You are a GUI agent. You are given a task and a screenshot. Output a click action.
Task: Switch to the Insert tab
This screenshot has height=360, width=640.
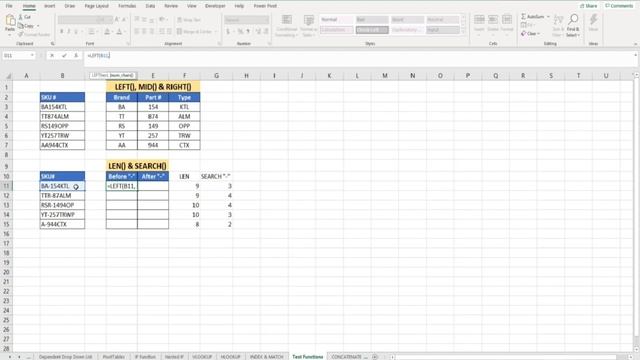(x=49, y=6)
